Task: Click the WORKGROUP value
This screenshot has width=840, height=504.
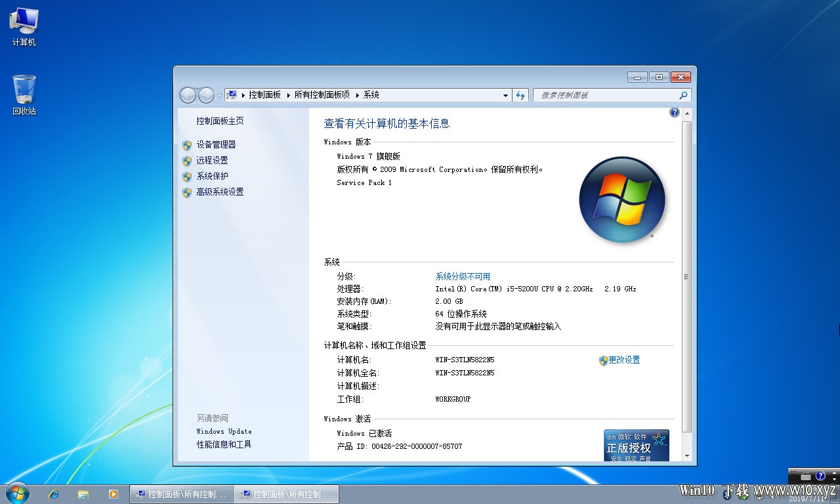Action: 453,399
